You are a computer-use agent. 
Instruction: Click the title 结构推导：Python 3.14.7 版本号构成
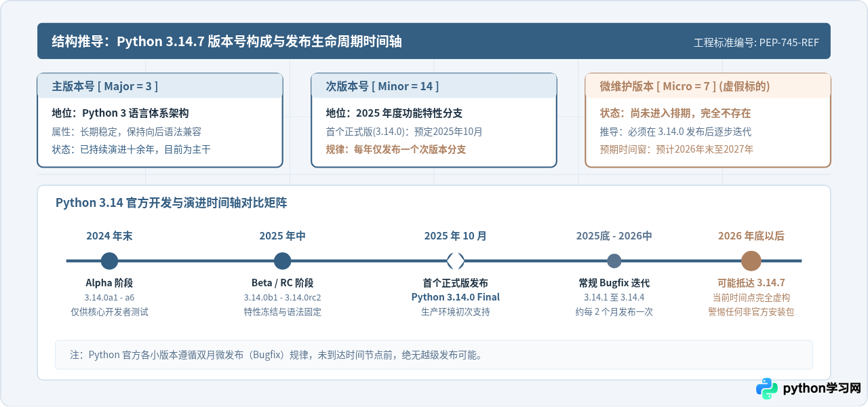coord(227,41)
